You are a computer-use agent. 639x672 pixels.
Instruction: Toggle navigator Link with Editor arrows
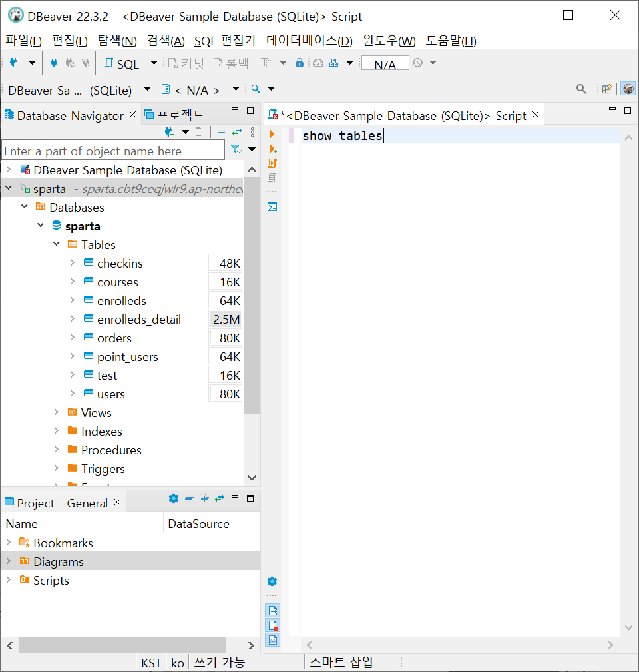point(237,132)
